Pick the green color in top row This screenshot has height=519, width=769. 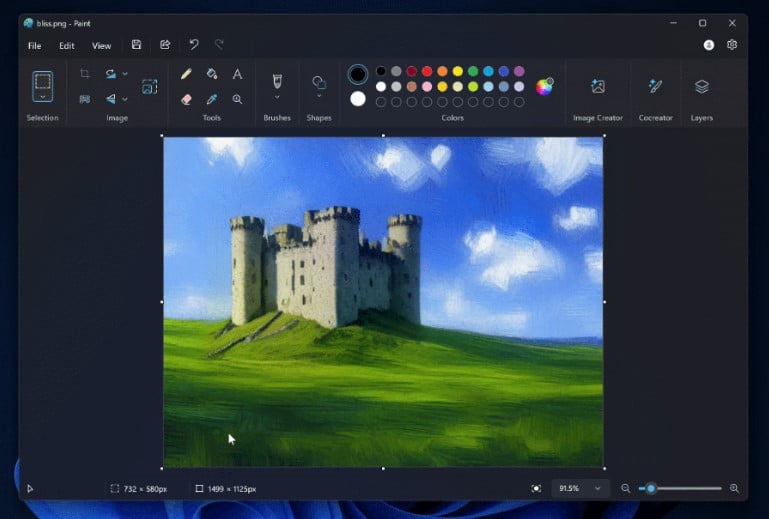pos(473,71)
